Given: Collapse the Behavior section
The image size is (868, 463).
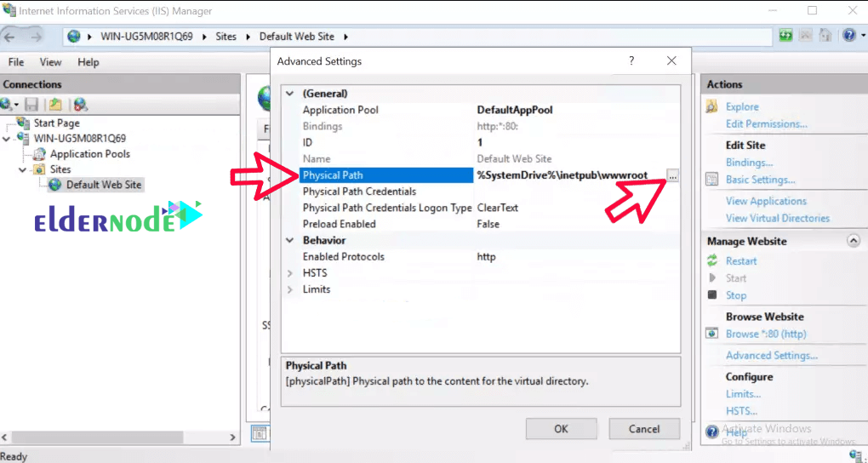Looking at the screenshot, I should pos(289,240).
